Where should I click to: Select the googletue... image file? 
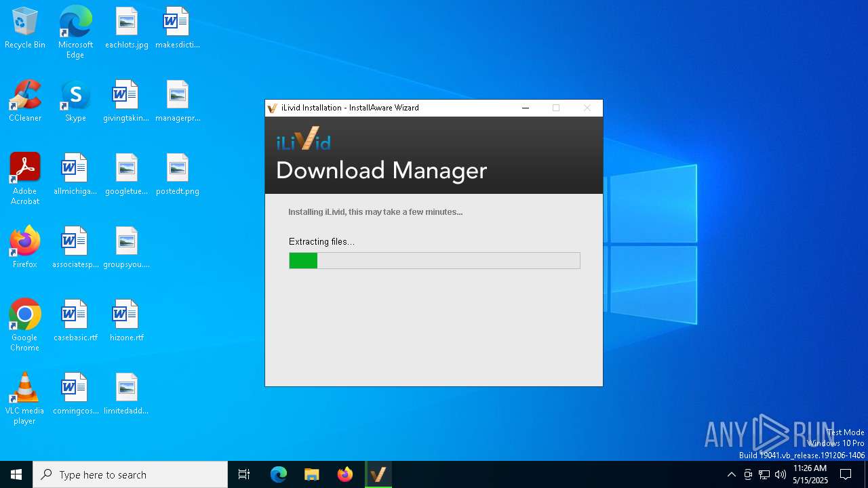click(x=126, y=174)
